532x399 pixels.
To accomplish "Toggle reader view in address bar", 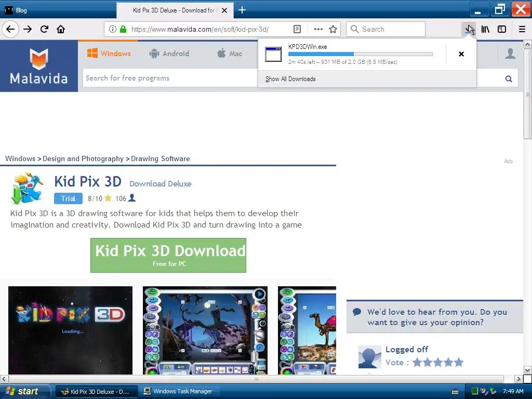I will (x=297, y=29).
